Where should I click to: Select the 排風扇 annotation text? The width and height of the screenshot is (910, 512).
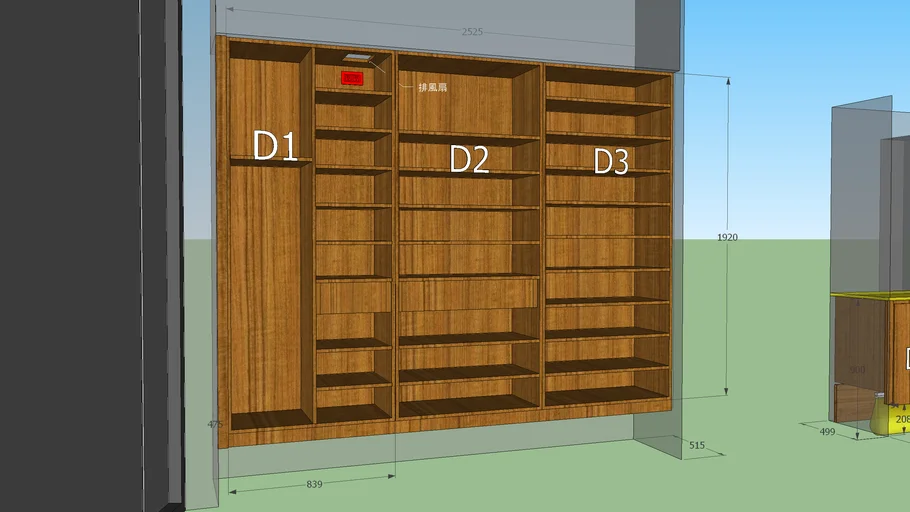432,88
